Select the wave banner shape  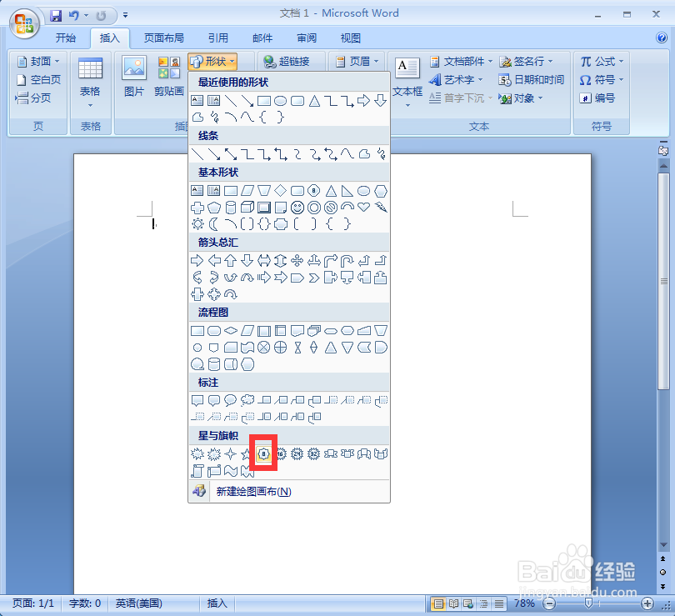click(x=231, y=471)
